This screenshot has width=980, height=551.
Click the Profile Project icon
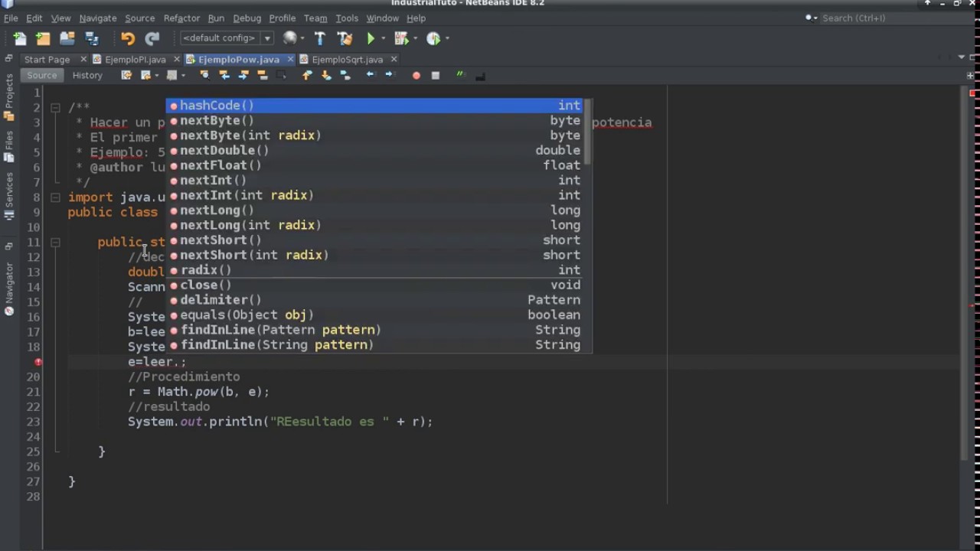tap(433, 38)
